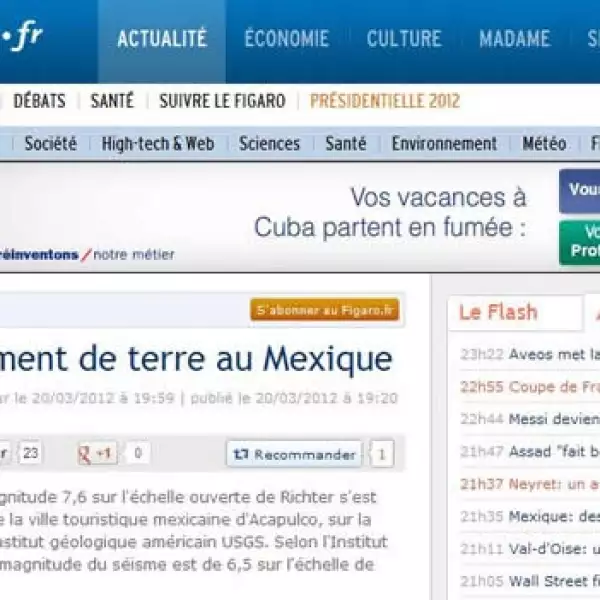
Task: Click the Cuba vacances ad banner
Action: point(390,213)
